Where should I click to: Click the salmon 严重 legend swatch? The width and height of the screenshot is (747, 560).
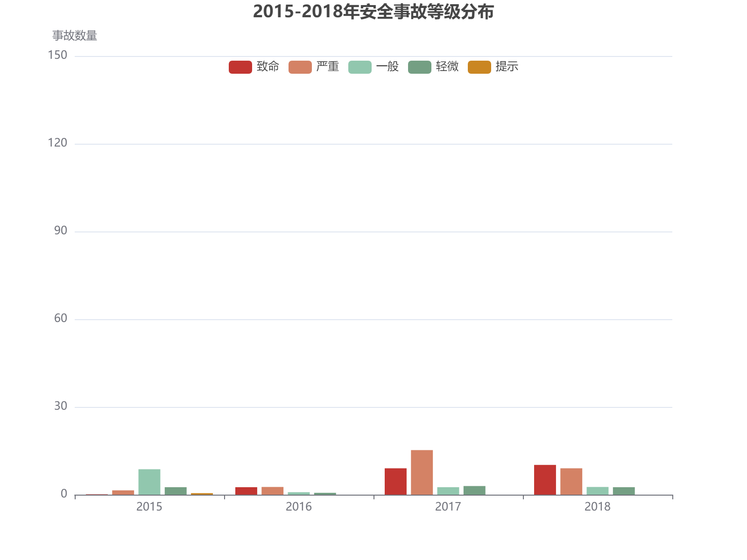(301, 67)
